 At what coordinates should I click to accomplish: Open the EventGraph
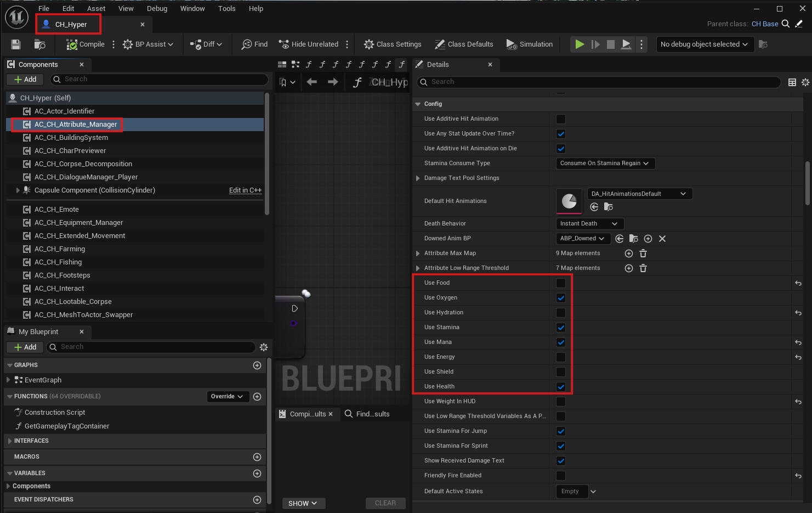click(x=43, y=380)
